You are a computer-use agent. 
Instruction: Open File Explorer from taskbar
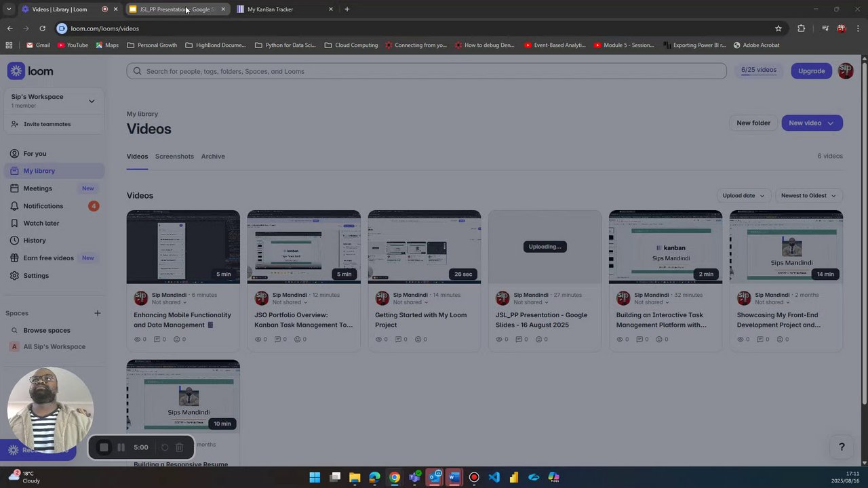355,477
